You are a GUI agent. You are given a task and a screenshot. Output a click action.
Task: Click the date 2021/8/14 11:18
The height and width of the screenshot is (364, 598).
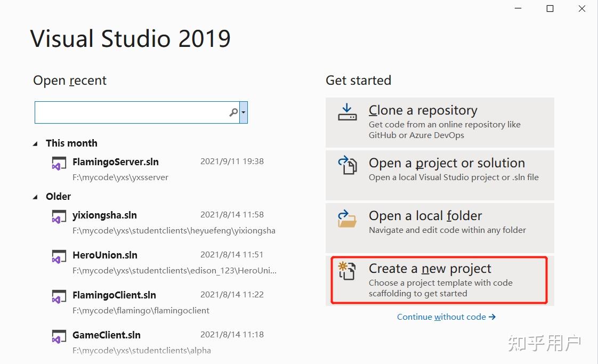[232, 335]
